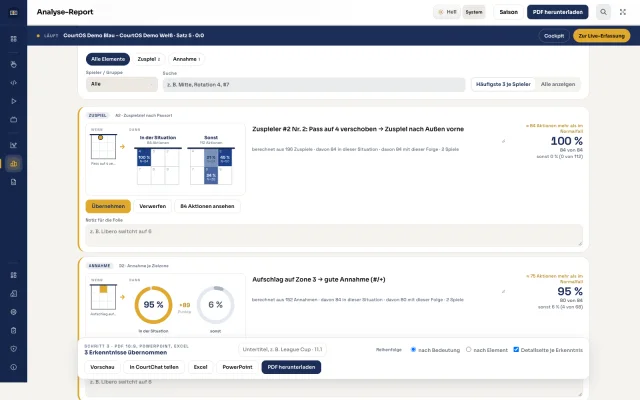
Task: Open the clipboard sidebar icon
Action: 13,330
